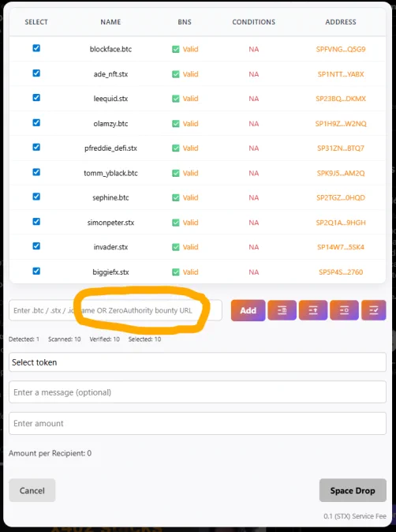This screenshot has width=396, height=532.
Task: Click the Cancel button
Action: click(x=32, y=490)
